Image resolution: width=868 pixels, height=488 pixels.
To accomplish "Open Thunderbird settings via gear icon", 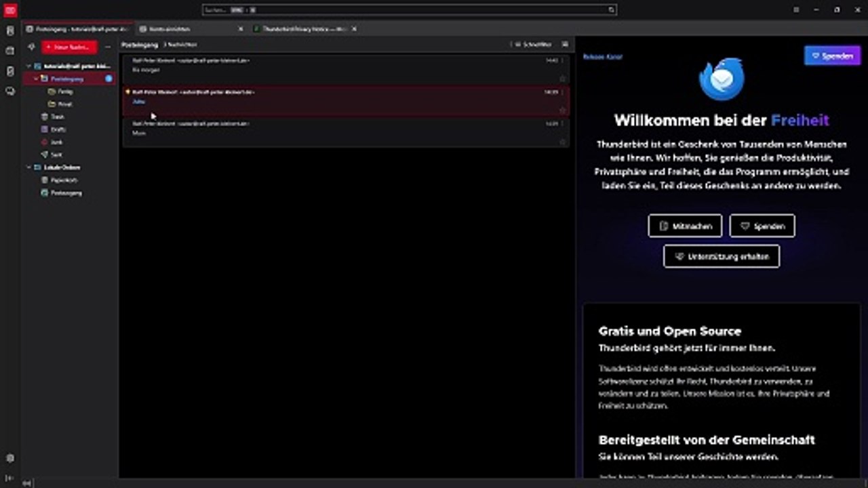I will 10,458.
